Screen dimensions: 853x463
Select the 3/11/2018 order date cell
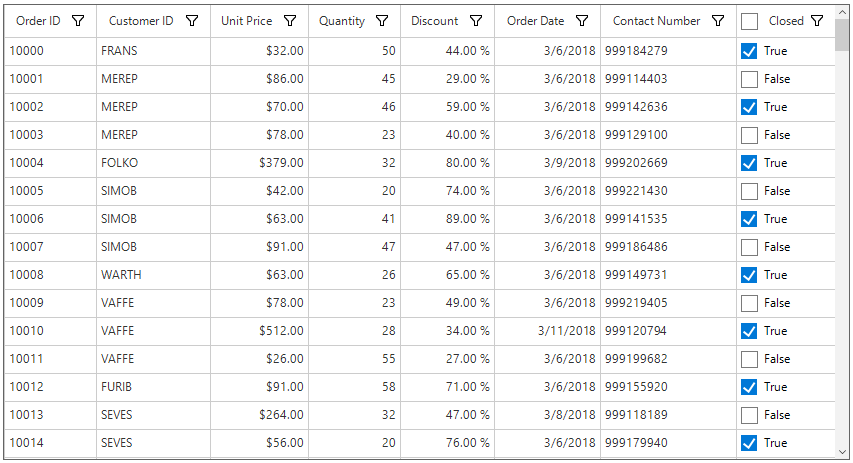pos(548,331)
